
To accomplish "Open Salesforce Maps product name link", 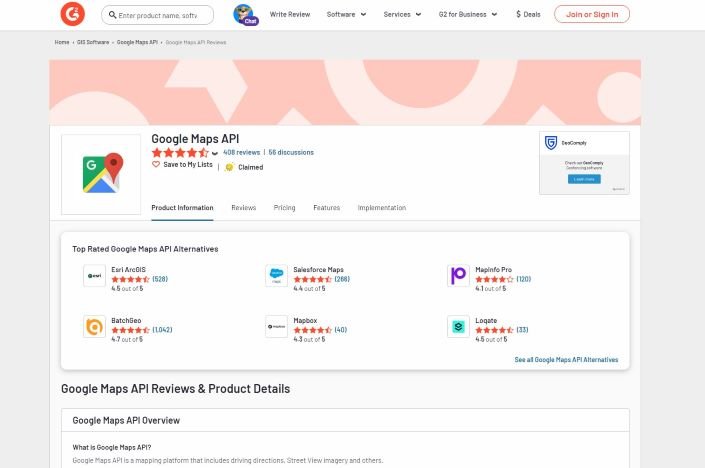I will point(318,270).
